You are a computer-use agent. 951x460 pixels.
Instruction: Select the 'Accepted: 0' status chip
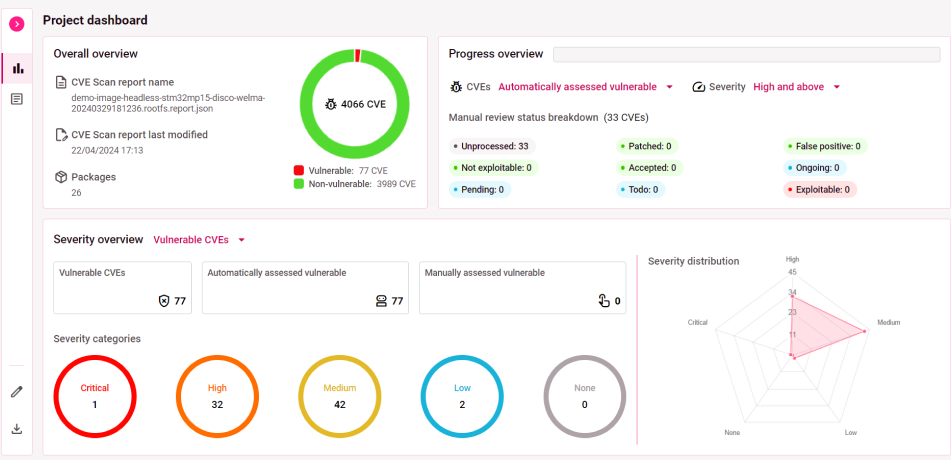click(650, 167)
